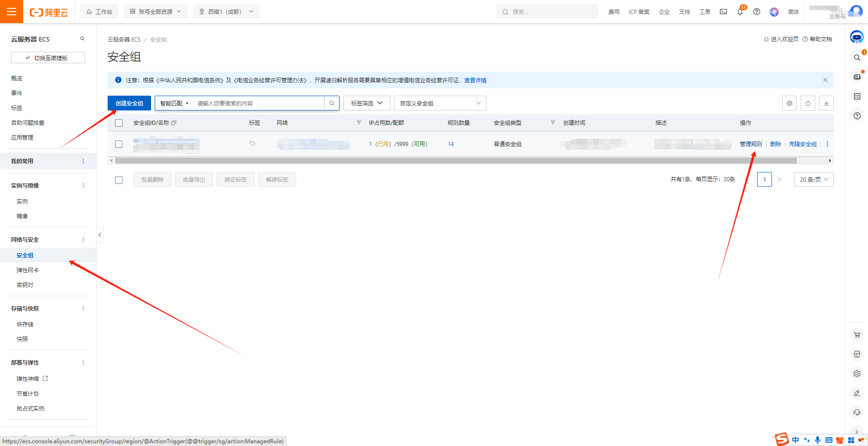Open the 自定义安全组 dropdown
Viewport: 868px width, 446px height.
(x=440, y=104)
